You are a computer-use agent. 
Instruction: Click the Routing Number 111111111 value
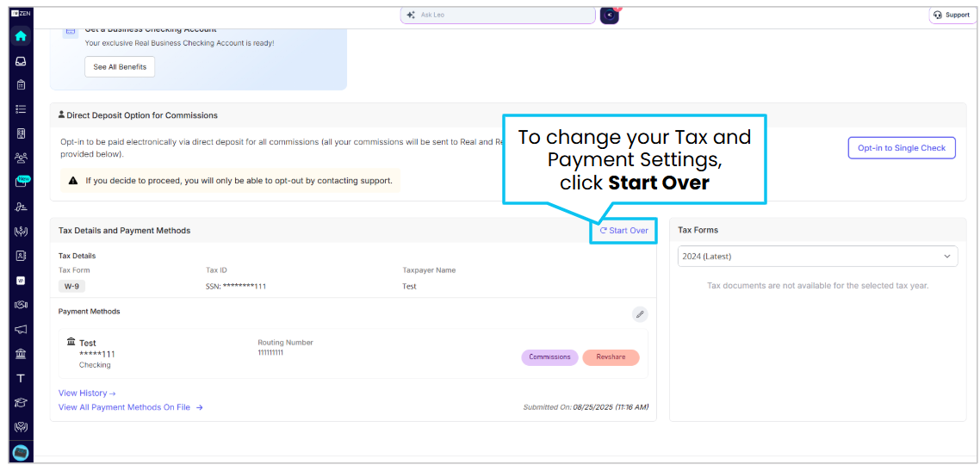(270, 353)
